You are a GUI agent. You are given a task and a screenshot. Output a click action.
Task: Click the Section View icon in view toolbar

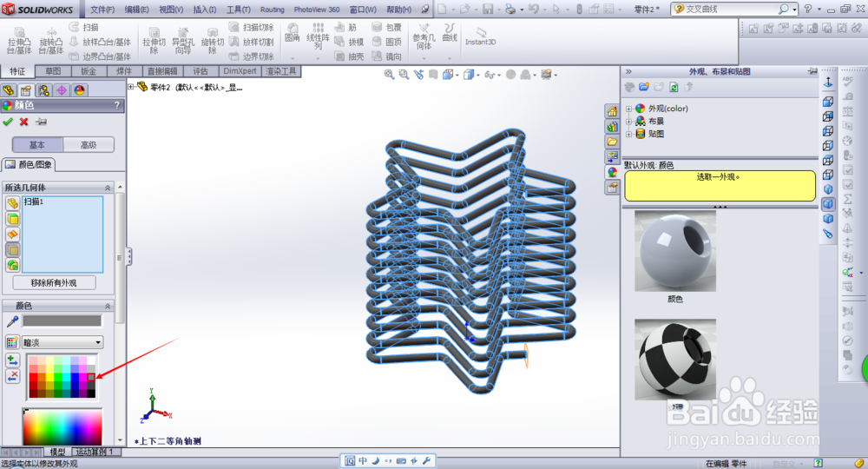tap(433, 74)
